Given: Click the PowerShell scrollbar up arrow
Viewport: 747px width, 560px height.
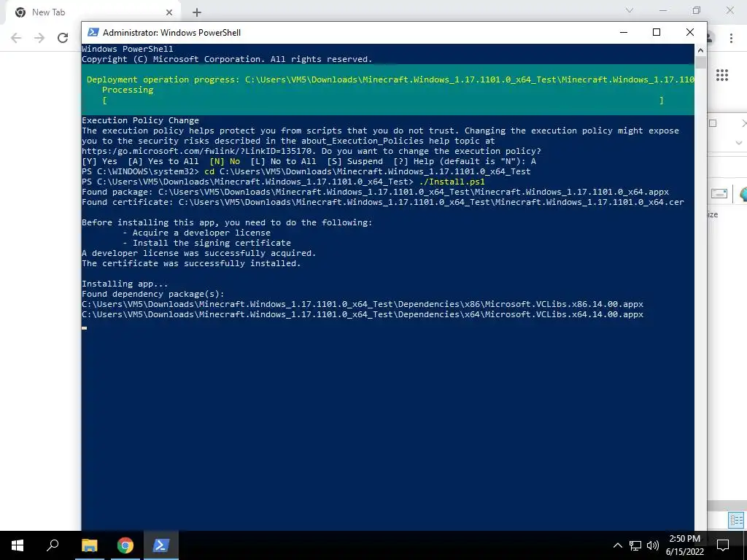Looking at the screenshot, I should 700,50.
